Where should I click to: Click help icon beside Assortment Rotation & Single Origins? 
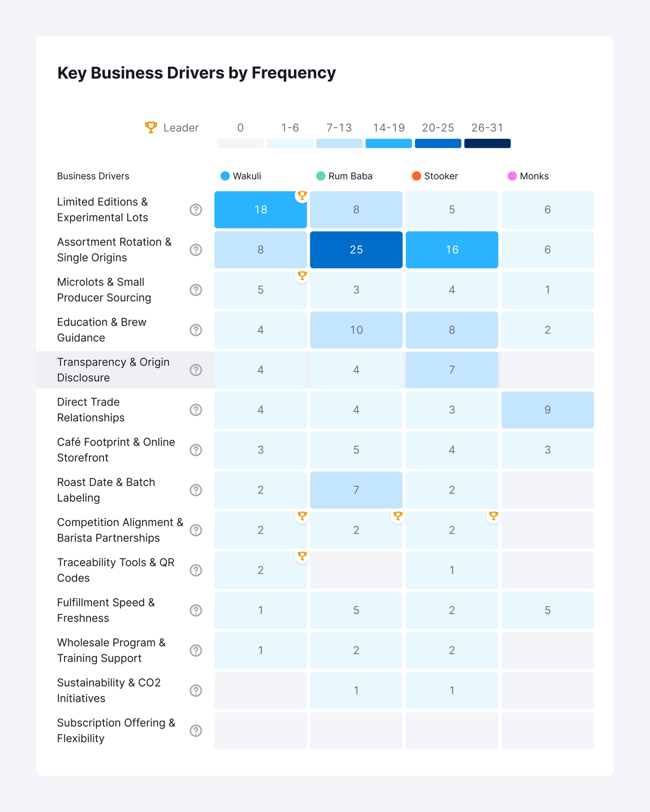point(196,250)
